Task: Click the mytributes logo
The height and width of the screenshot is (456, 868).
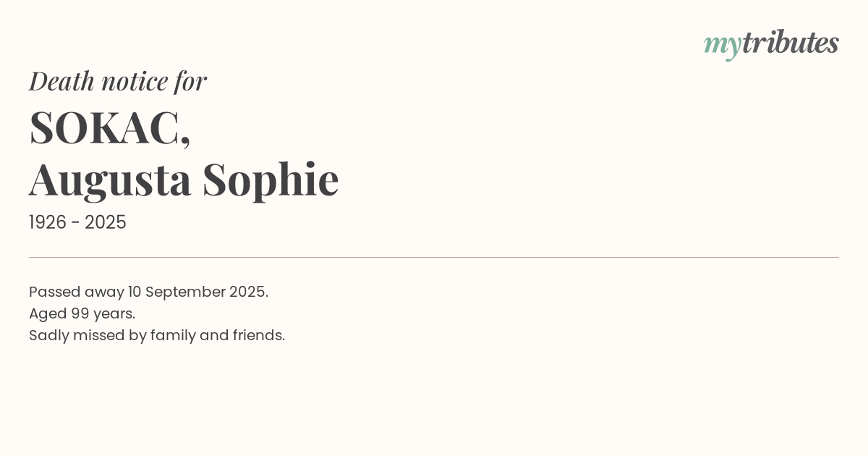Action: click(x=771, y=43)
